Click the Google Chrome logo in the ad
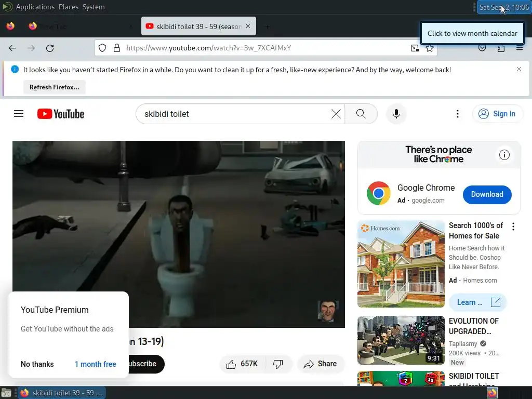 pyautogui.click(x=378, y=193)
